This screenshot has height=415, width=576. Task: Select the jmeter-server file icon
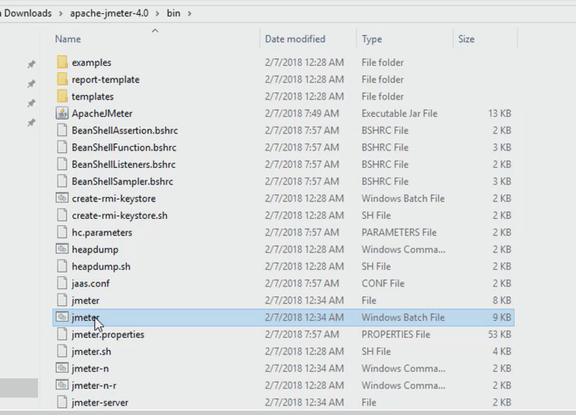62,402
